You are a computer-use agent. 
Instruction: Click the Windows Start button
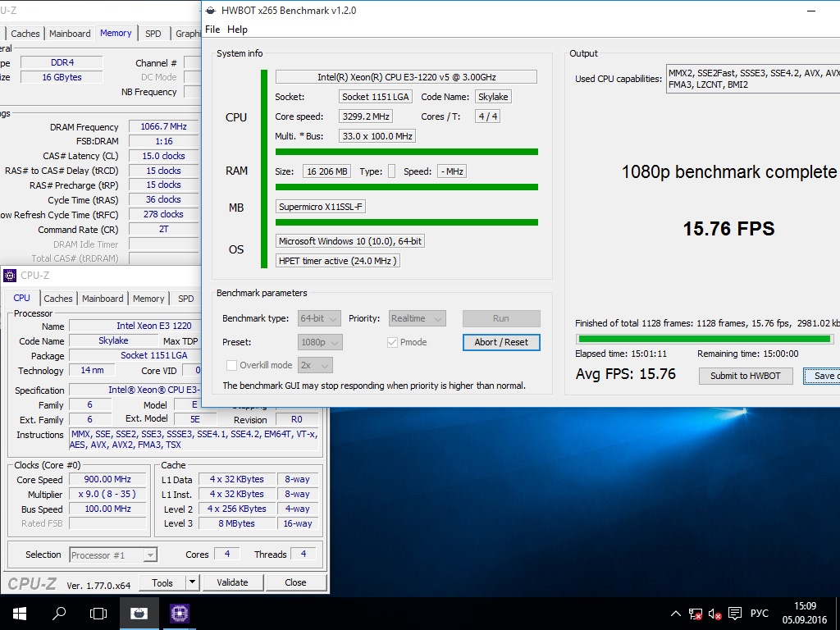tap(20, 614)
